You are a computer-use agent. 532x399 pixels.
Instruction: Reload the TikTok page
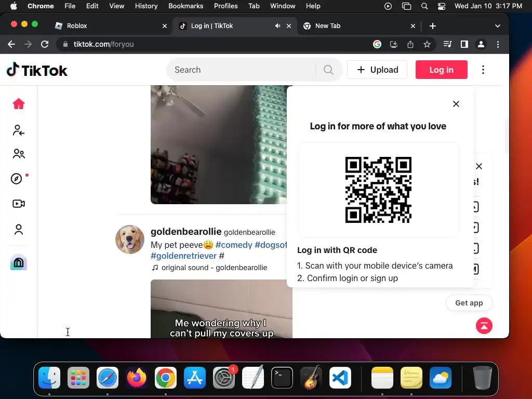click(45, 44)
